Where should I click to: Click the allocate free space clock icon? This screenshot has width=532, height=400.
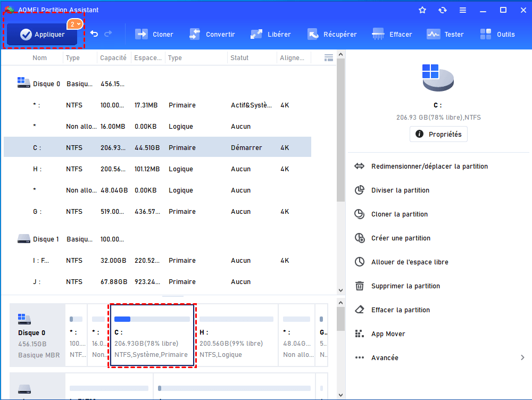click(359, 262)
